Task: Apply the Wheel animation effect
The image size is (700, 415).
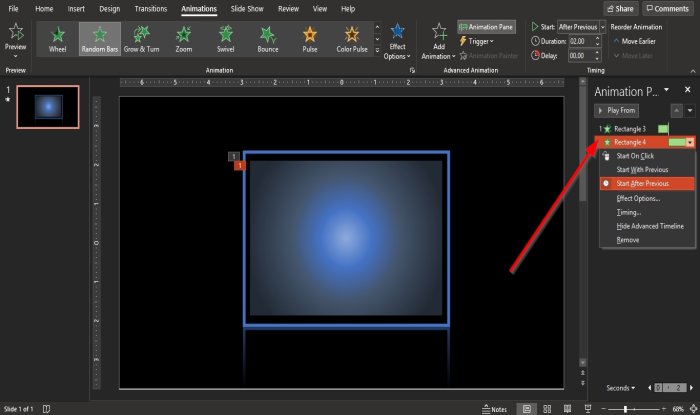Action: 58,39
